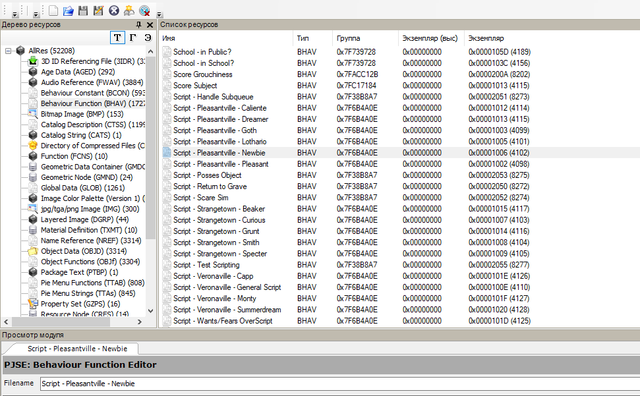Select Script - Veronaville - Capp row
The height and width of the screenshot is (396, 640).
[400, 276]
